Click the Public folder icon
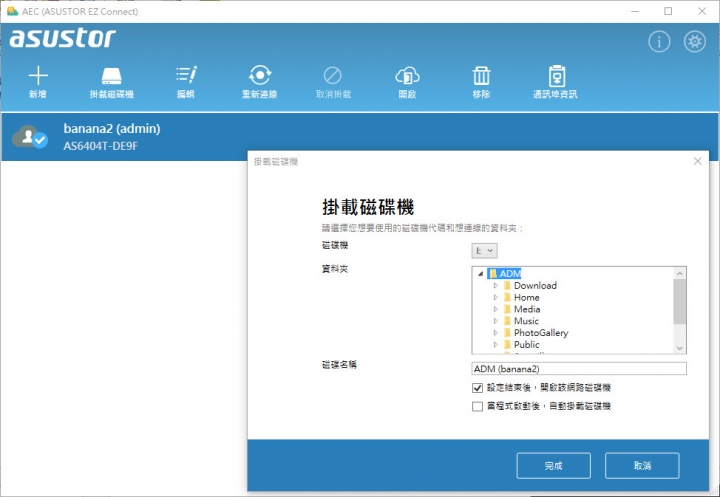 pos(507,345)
